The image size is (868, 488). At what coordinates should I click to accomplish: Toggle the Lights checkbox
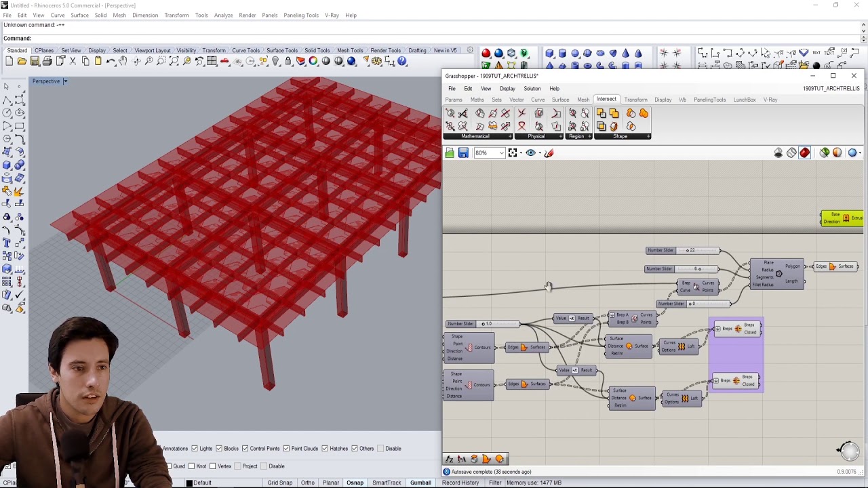[x=195, y=449]
